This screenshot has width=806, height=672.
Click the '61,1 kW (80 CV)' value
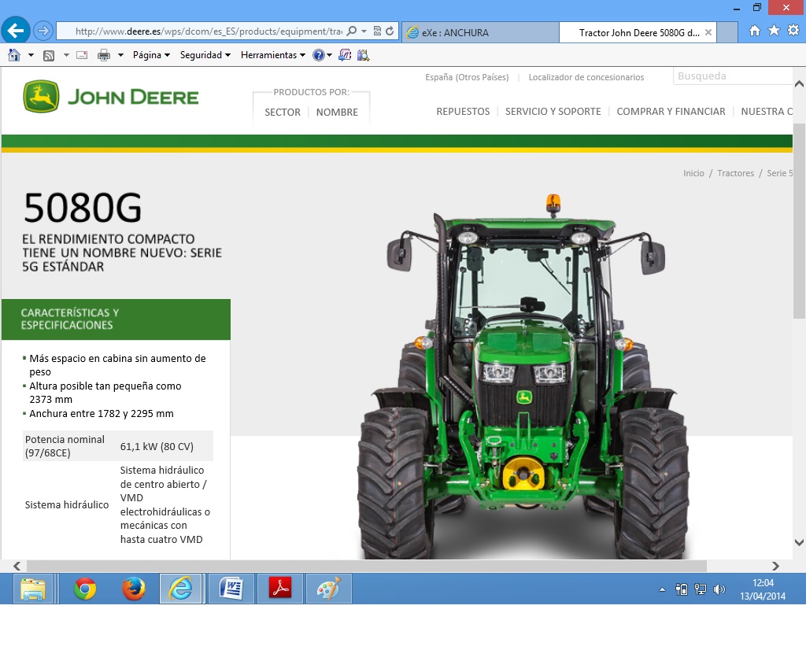click(157, 446)
